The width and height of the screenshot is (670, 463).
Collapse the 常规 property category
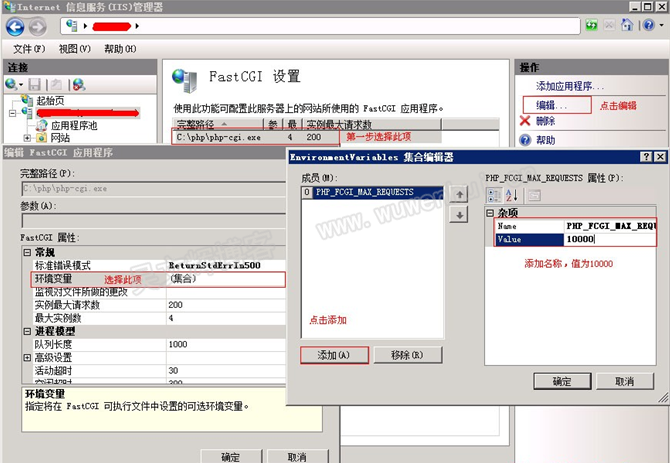[x=27, y=253]
